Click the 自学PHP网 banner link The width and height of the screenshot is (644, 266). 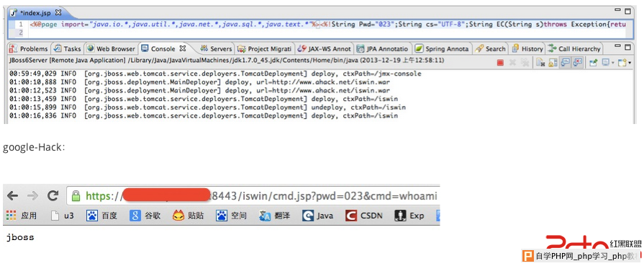click(582, 256)
